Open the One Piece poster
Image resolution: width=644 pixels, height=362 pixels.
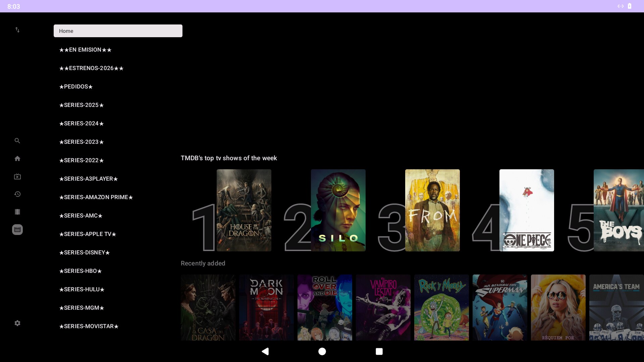click(527, 210)
